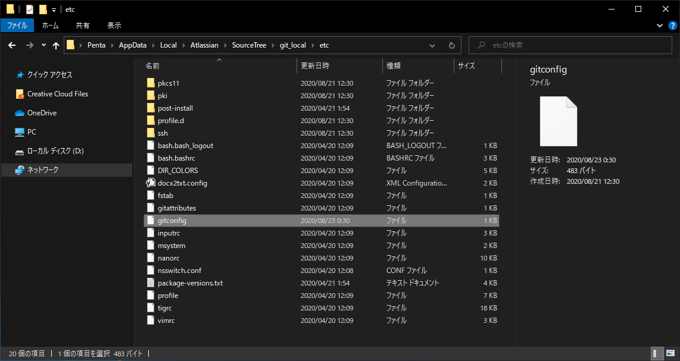The width and height of the screenshot is (680, 361).
Task: Select the package-versions.txt file name
Action: coord(190,283)
